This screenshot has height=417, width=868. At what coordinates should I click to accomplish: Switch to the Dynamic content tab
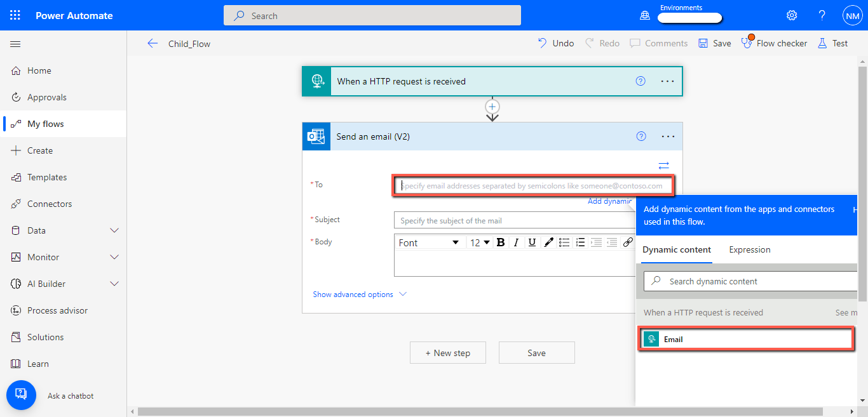[677, 249]
